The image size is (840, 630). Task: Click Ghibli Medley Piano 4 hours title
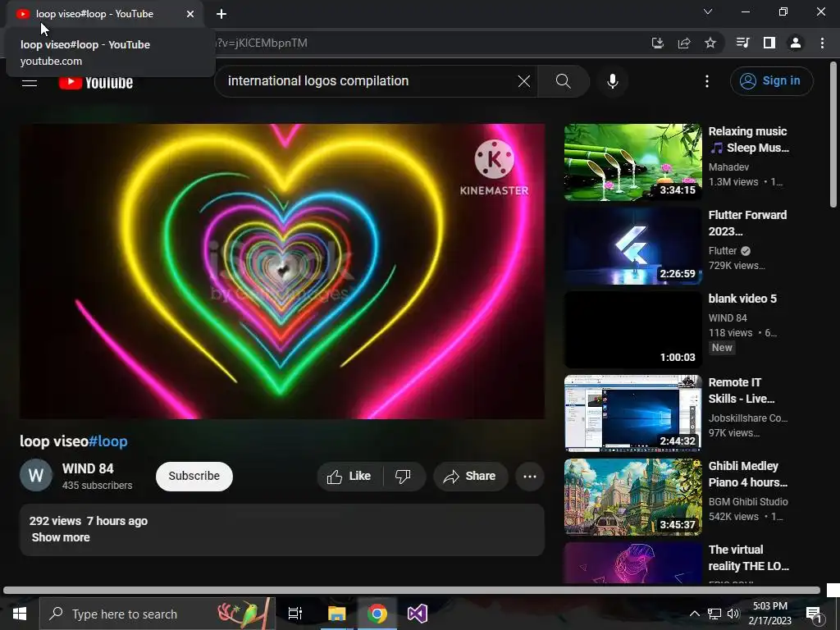(x=748, y=474)
